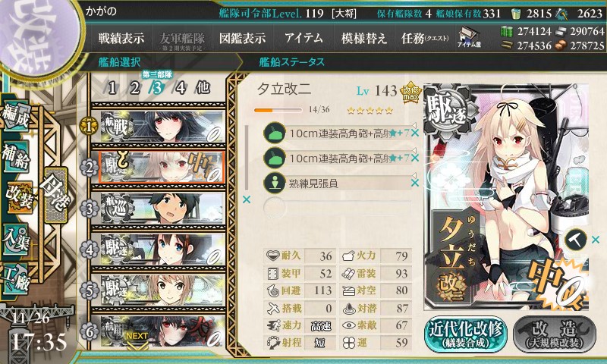Open the アイテム屋 shop icon

[469, 37]
